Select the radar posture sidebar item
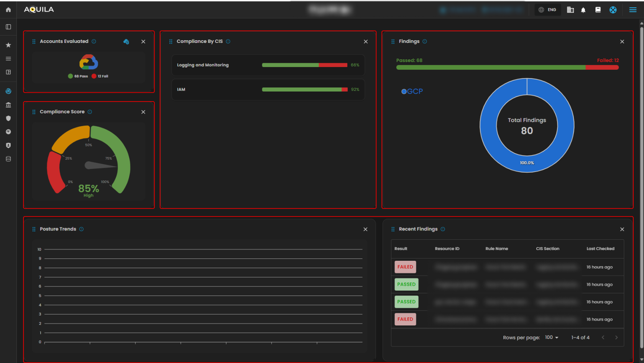 point(8,91)
